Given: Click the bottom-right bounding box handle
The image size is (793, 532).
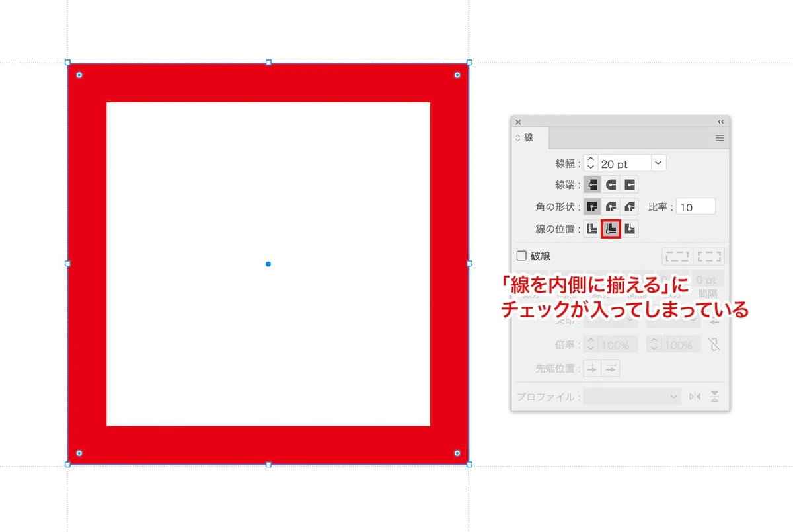Looking at the screenshot, I should click(469, 465).
